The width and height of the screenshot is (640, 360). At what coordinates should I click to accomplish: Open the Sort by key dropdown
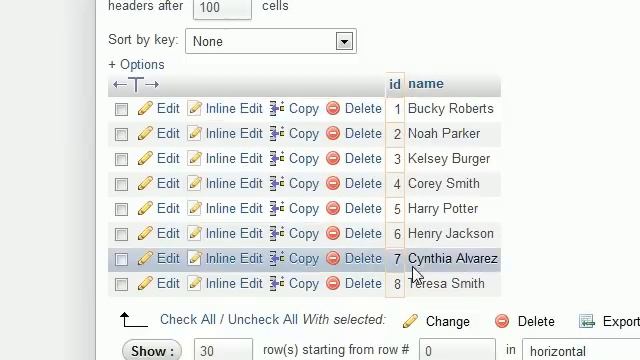[271, 41]
